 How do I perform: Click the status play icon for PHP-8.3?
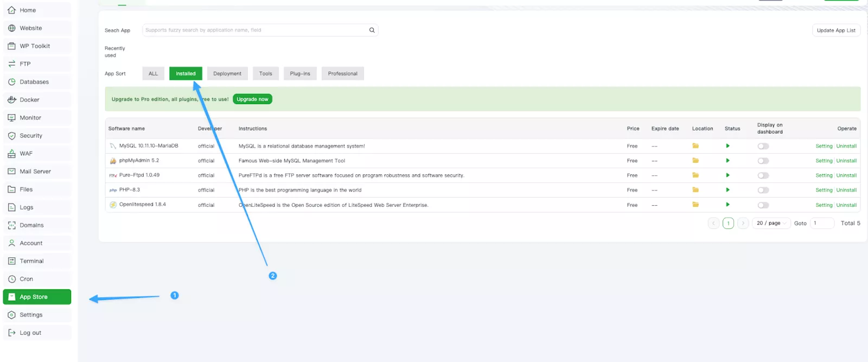coord(727,190)
